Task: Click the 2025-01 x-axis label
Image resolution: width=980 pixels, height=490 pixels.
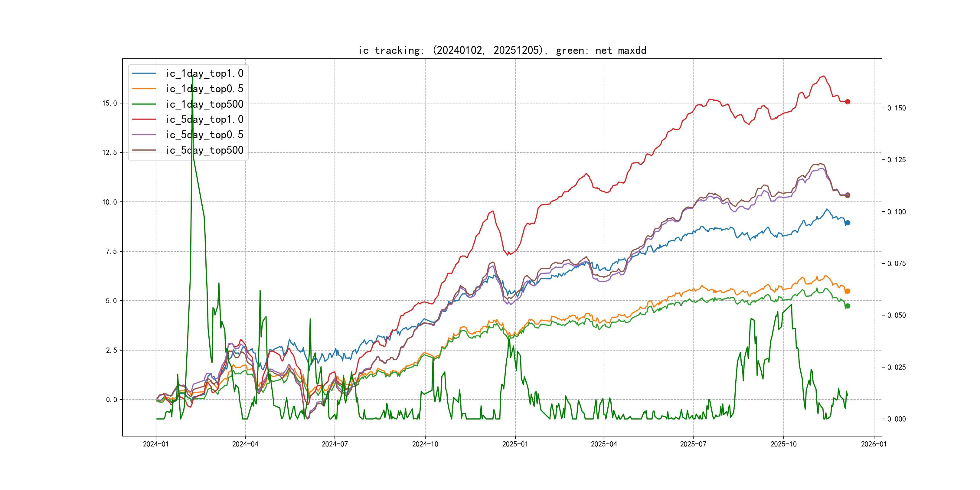Action: (x=515, y=444)
